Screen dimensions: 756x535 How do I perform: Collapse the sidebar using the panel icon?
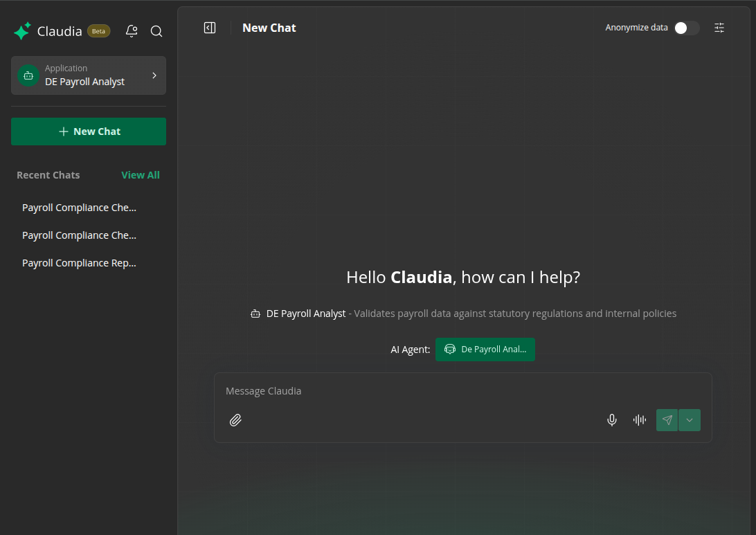coord(210,28)
